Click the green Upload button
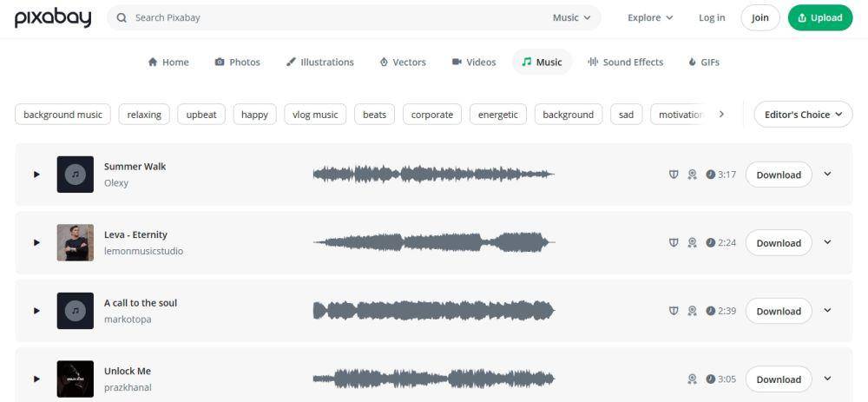Screen dimensions: 868x402 820,17
